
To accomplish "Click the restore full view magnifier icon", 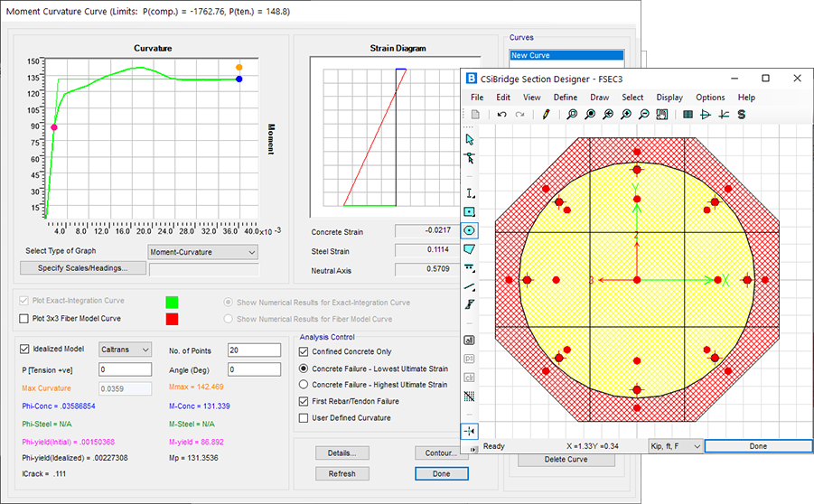I will point(590,114).
